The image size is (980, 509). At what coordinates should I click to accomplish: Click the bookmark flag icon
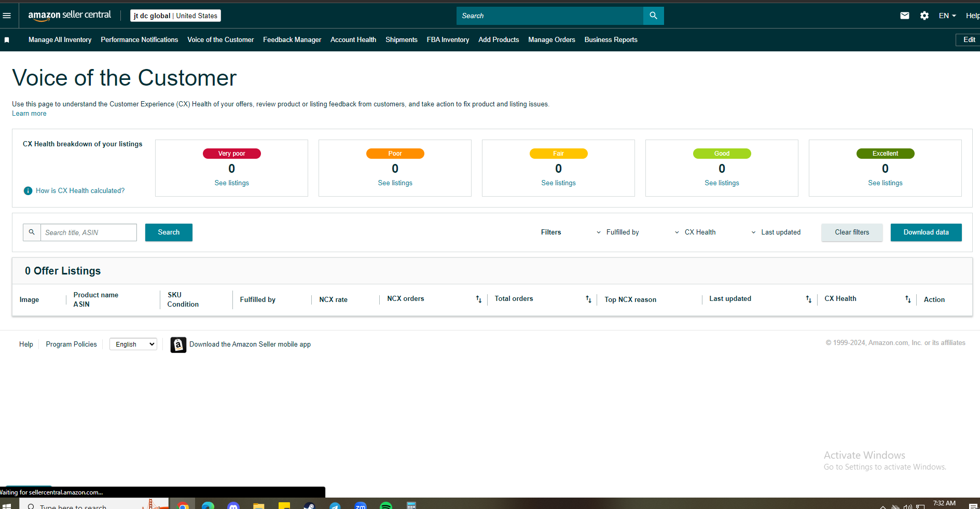pyautogui.click(x=7, y=40)
